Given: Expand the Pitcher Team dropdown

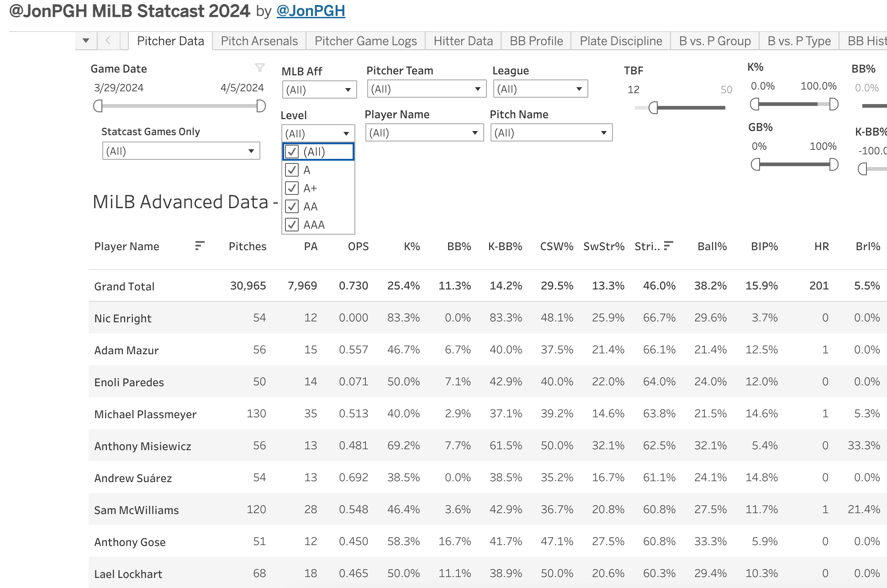Looking at the screenshot, I should [x=426, y=89].
